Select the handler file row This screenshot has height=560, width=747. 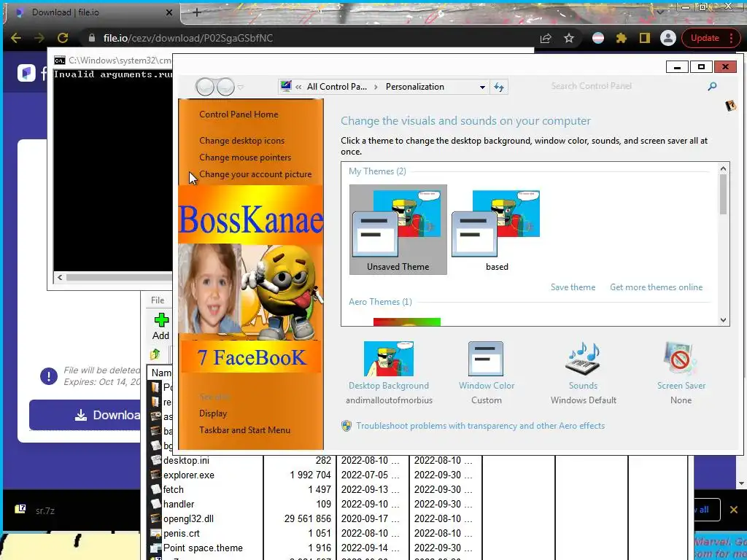pos(179,505)
